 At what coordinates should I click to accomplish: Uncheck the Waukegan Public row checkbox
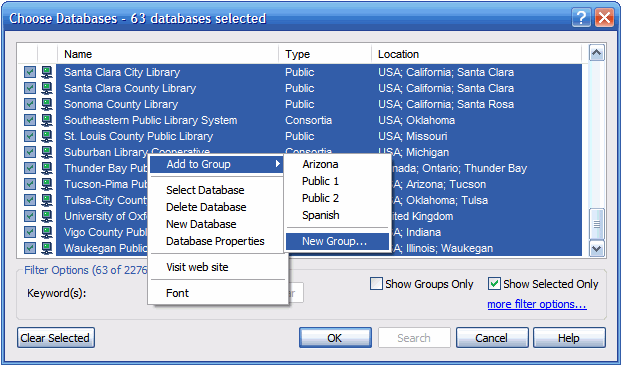30,248
